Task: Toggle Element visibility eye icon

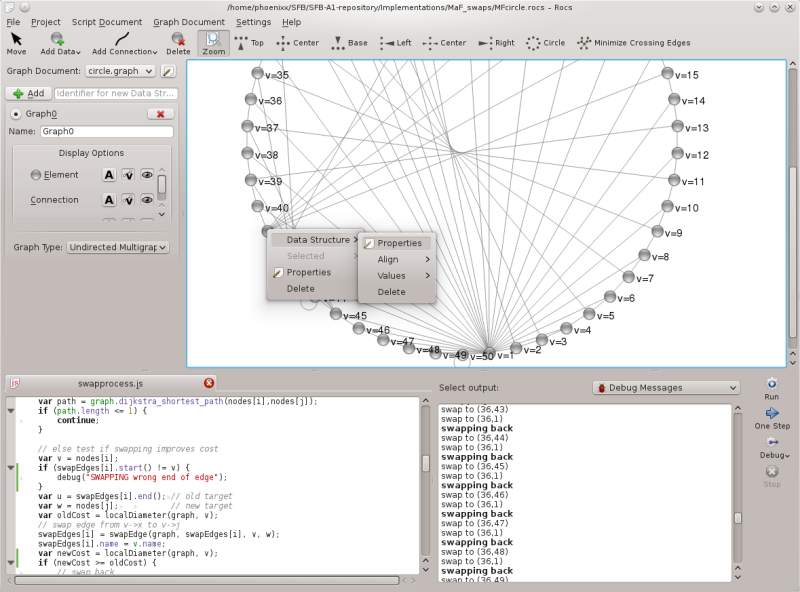Action: pyautogui.click(x=146, y=175)
